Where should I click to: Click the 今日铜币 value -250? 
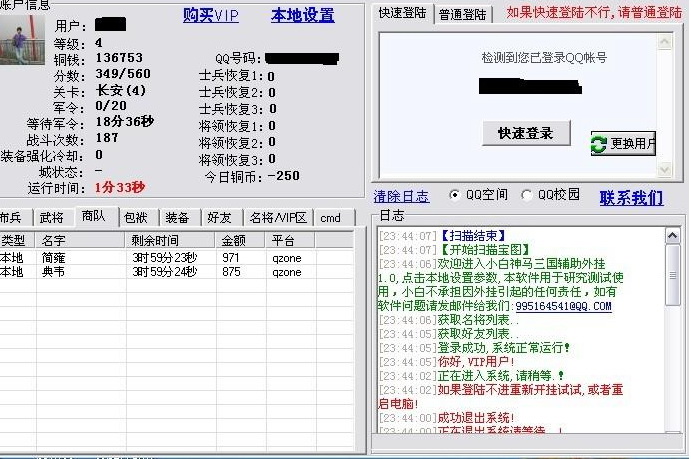coord(284,176)
